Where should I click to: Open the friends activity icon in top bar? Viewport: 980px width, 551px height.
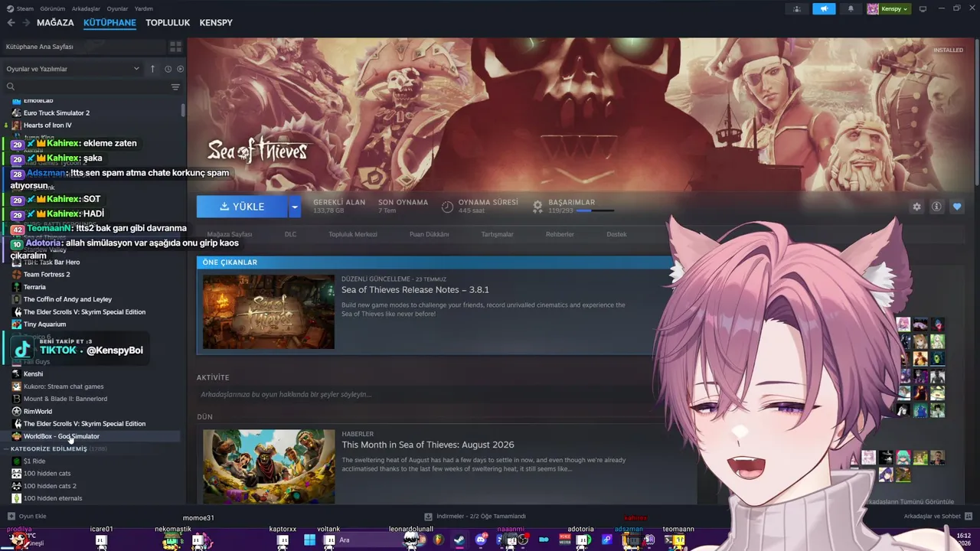pyautogui.click(x=797, y=9)
